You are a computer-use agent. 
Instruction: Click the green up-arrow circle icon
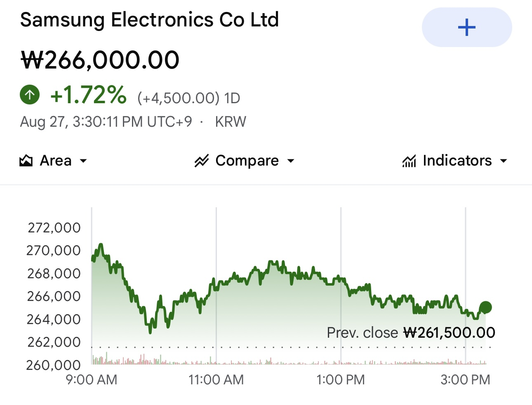pyautogui.click(x=30, y=95)
